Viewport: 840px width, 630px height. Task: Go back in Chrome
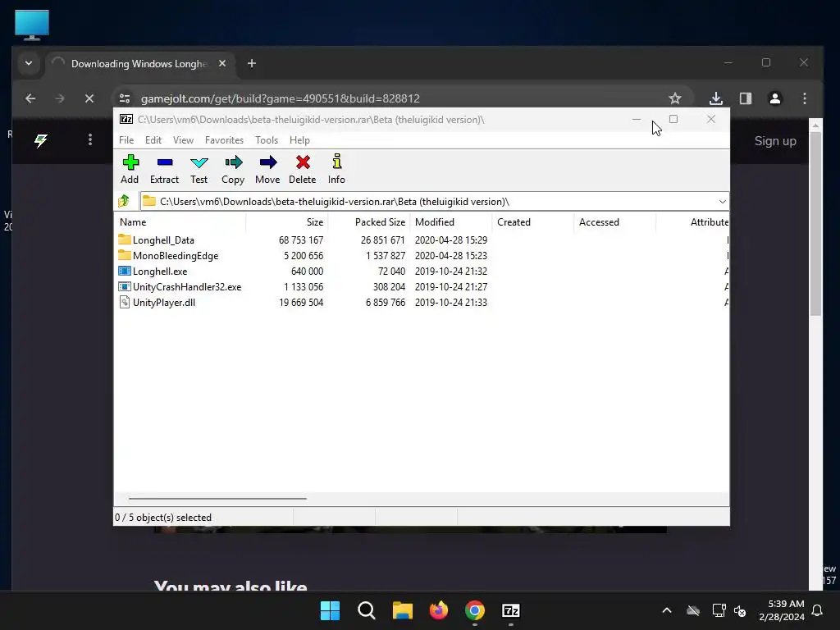tap(30, 98)
